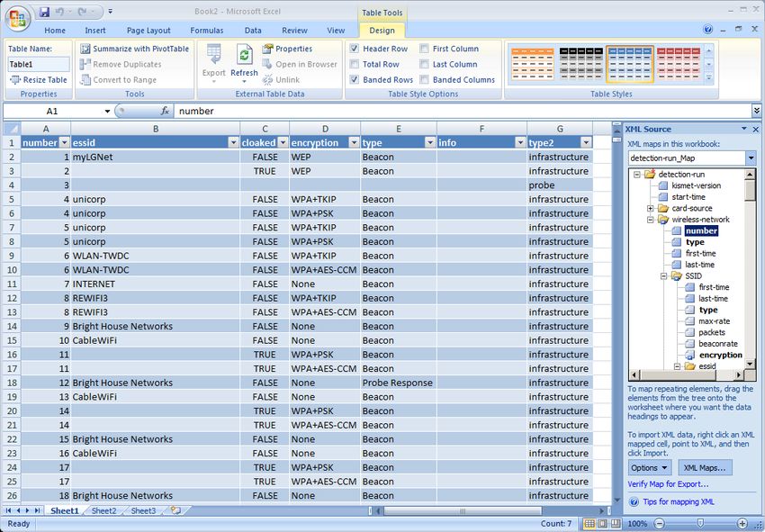765x532 pixels.
Task: Close the XML Source pane
Action: pos(756,130)
